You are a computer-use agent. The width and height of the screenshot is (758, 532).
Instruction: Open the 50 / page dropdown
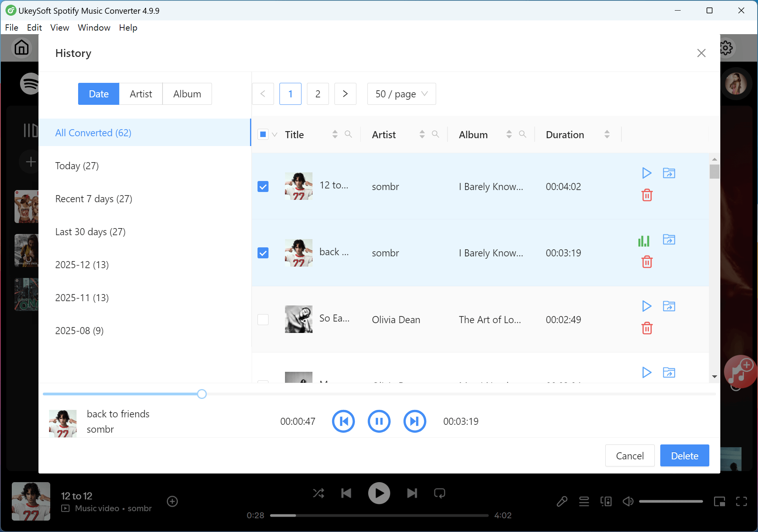pyautogui.click(x=401, y=94)
